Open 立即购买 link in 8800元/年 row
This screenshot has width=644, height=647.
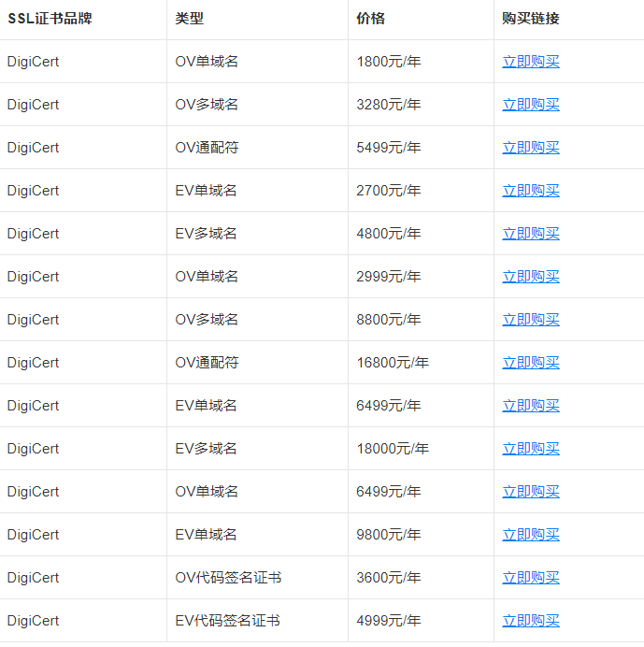tap(531, 320)
